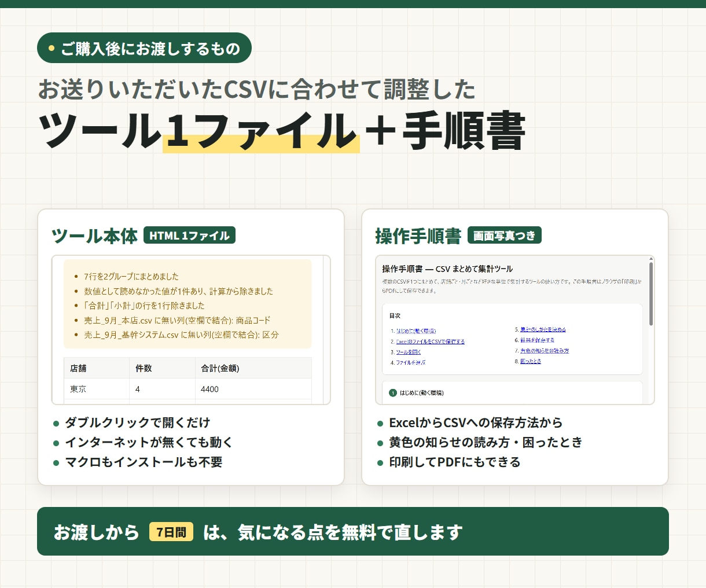The image size is (706, 588).
Task: Click the scrollbar up arrow in manual preview
Action: tap(651, 259)
